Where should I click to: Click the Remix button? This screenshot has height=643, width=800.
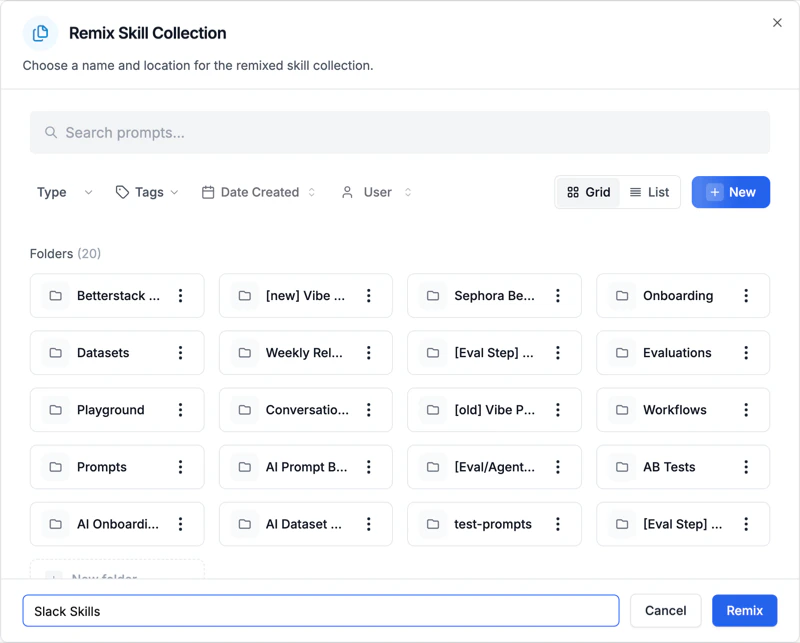pos(744,610)
